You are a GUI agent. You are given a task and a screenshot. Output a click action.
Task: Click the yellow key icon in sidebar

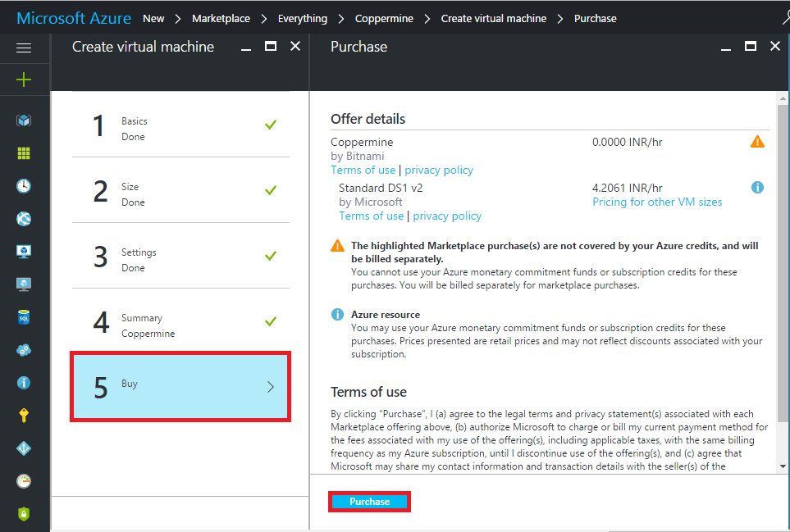pos(24,416)
